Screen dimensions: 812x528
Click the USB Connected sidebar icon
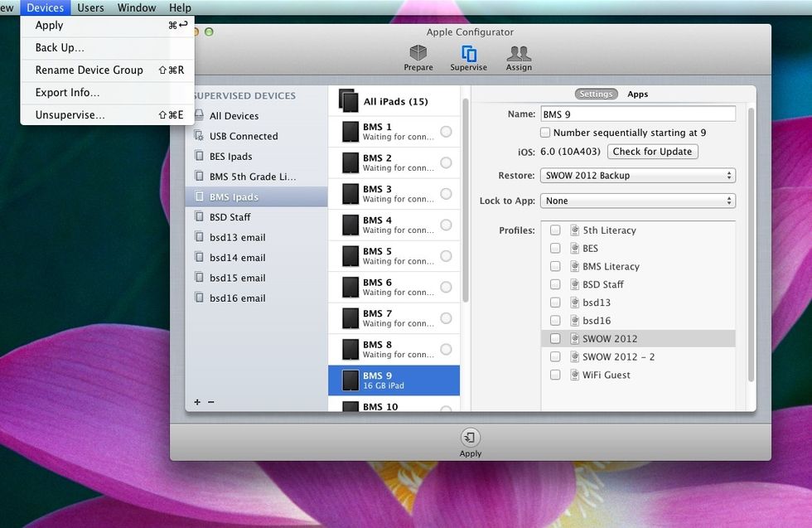click(x=199, y=136)
